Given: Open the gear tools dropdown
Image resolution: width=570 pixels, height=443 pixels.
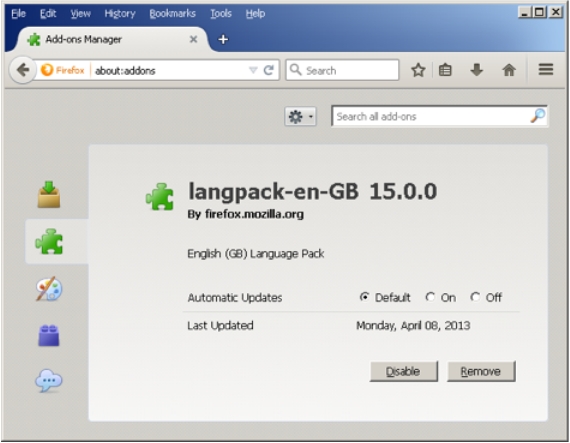Looking at the screenshot, I should point(300,117).
